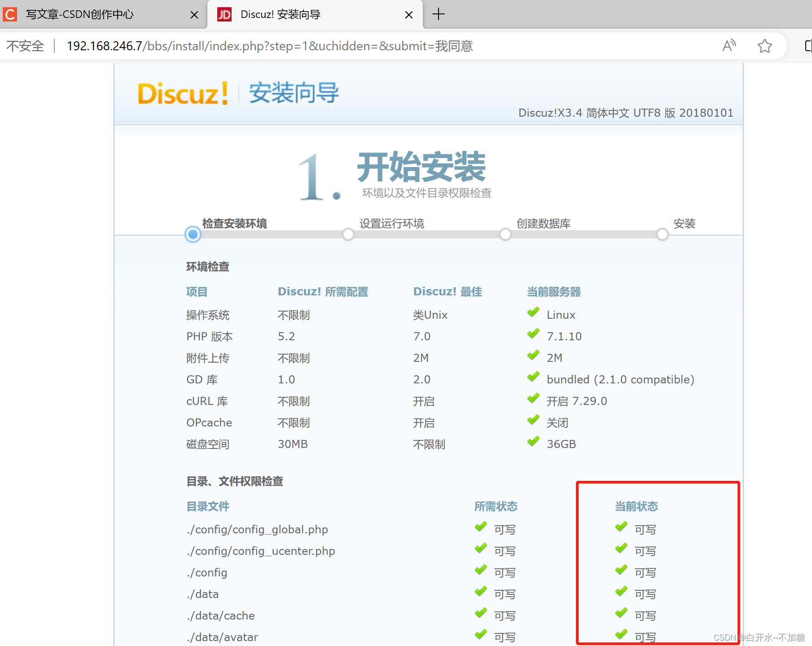Viewport: 812px width, 646px height.
Task: Activate the Read Aloud icon in the address bar
Action: tap(729, 46)
